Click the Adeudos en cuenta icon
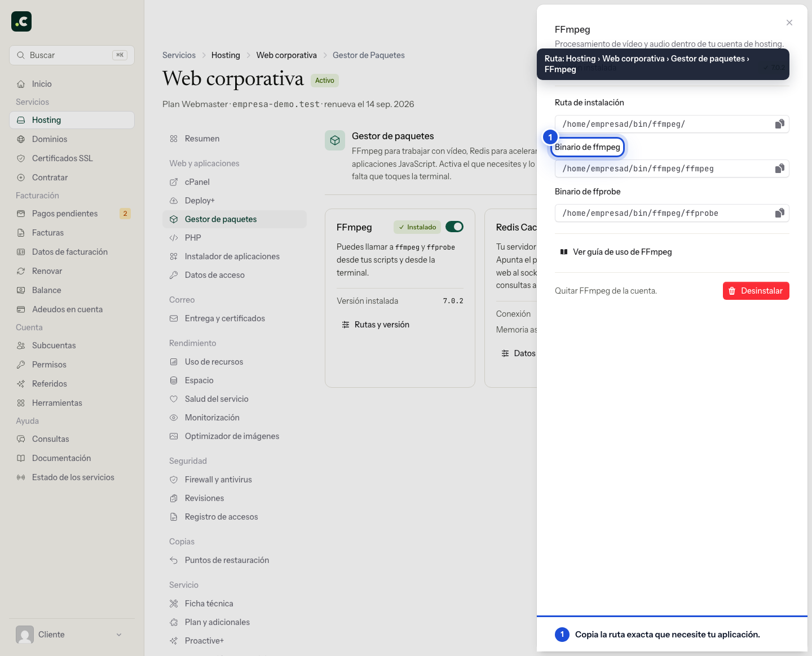This screenshot has width=812, height=656. click(21, 309)
